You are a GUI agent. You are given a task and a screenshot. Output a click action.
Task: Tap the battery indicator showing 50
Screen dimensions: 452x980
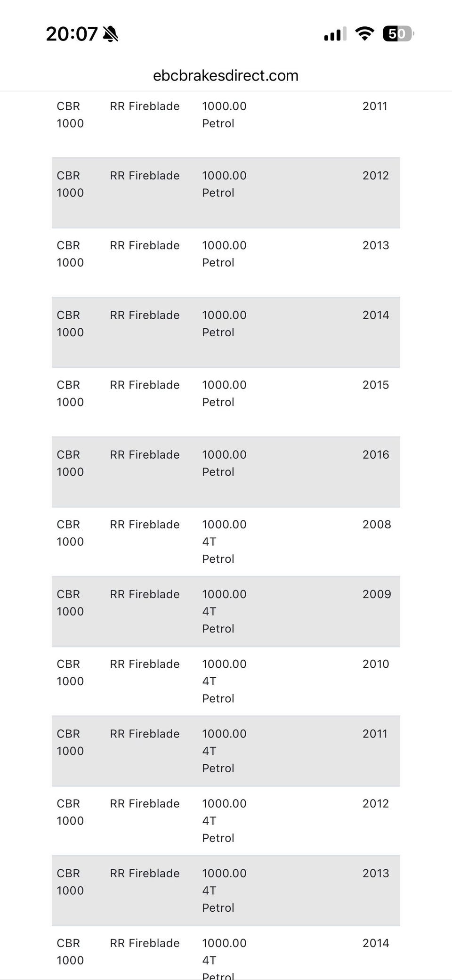pyautogui.click(x=398, y=33)
